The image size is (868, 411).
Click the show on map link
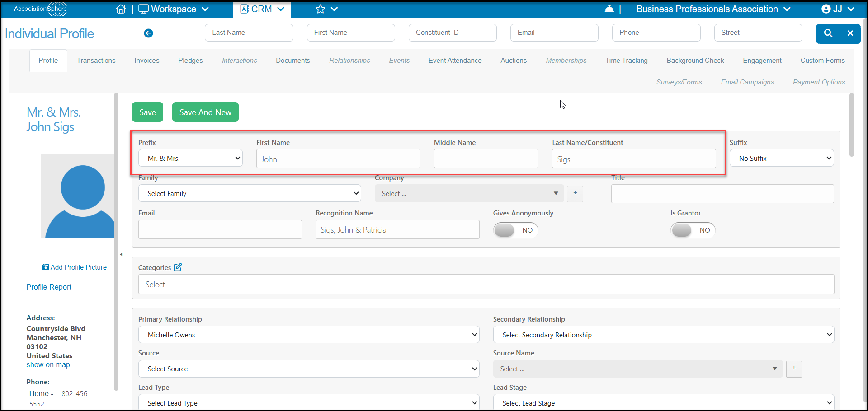(48, 364)
